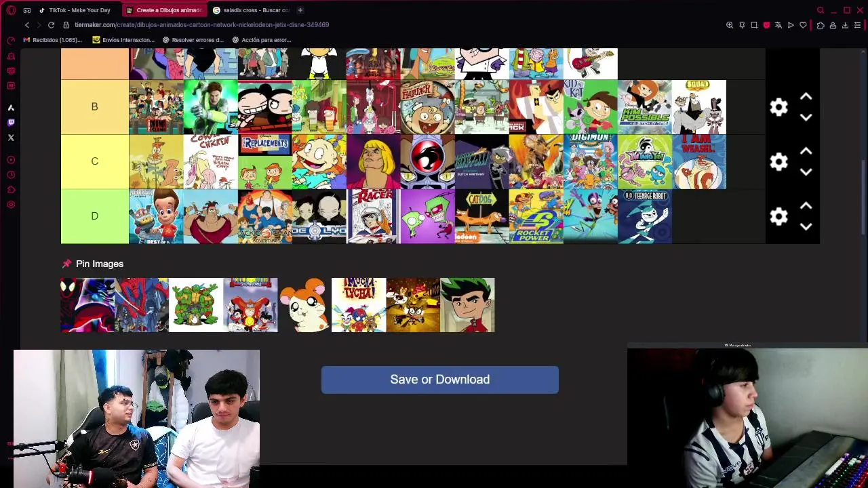Open GX Corner gamepad icon in tab bar
The image size is (868, 488).
click(27, 10)
